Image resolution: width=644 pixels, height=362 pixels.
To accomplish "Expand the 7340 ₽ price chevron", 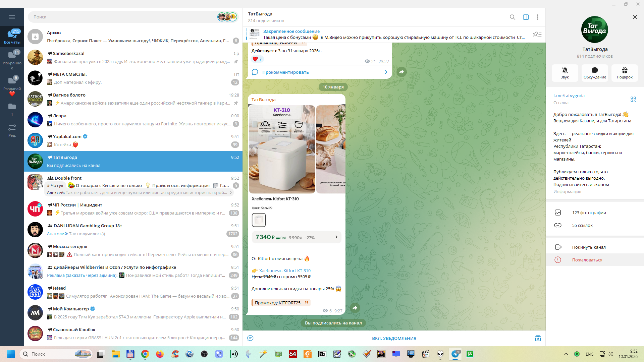I will [336, 237].
